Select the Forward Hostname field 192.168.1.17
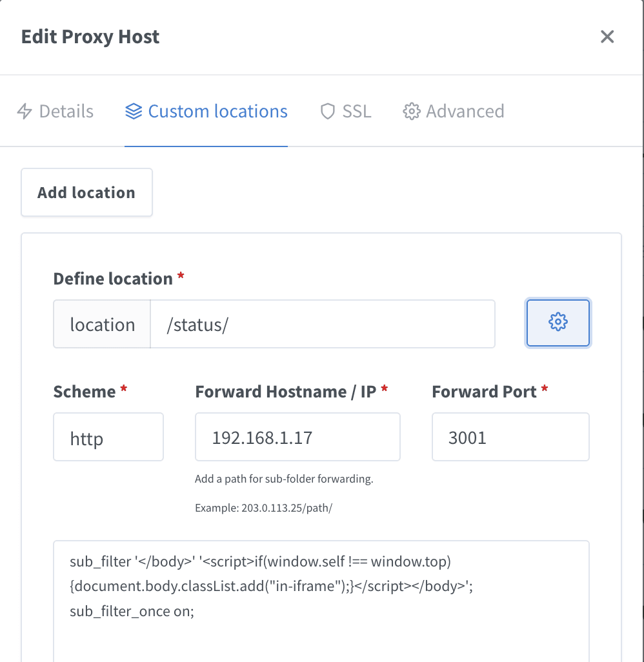This screenshot has height=662, width=644. click(x=297, y=437)
